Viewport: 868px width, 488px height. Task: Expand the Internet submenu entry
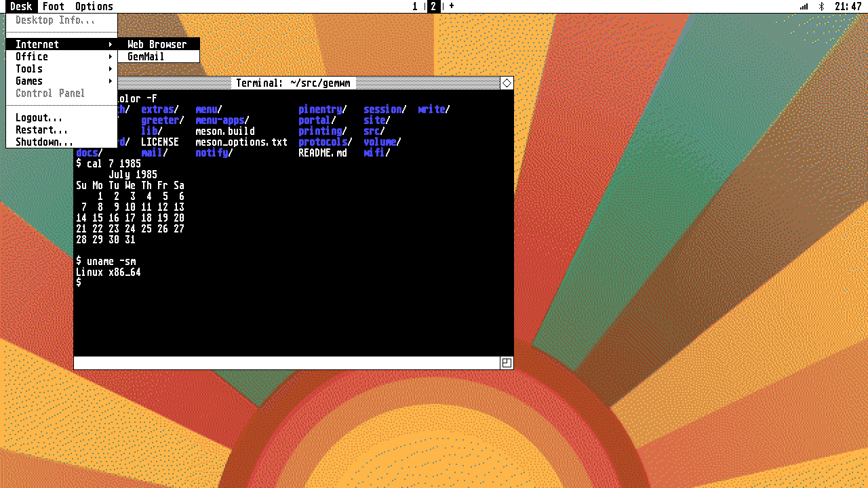(x=62, y=44)
